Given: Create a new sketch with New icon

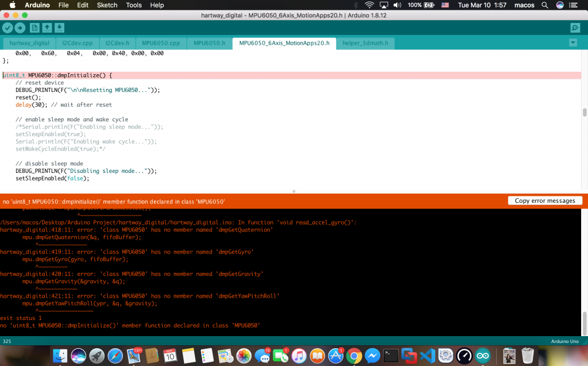Looking at the screenshot, I should coord(34,28).
